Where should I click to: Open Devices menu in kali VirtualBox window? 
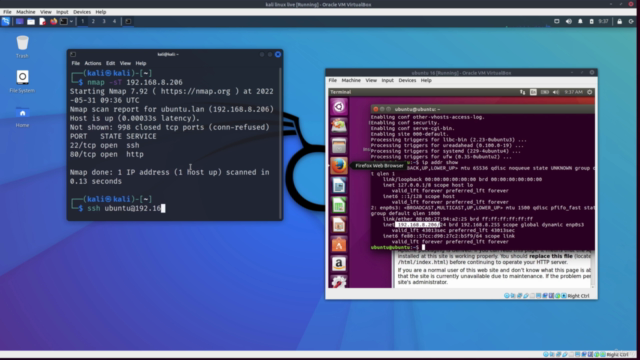pyautogui.click(x=82, y=12)
